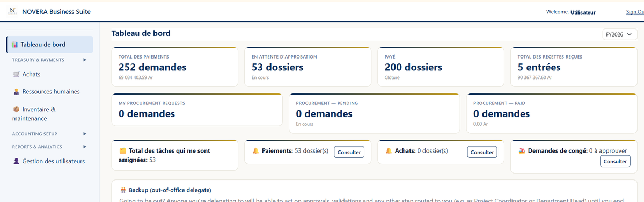Open the Total des paiements card
Image resolution: width=644 pixels, height=202 pixels.
(x=174, y=67)
